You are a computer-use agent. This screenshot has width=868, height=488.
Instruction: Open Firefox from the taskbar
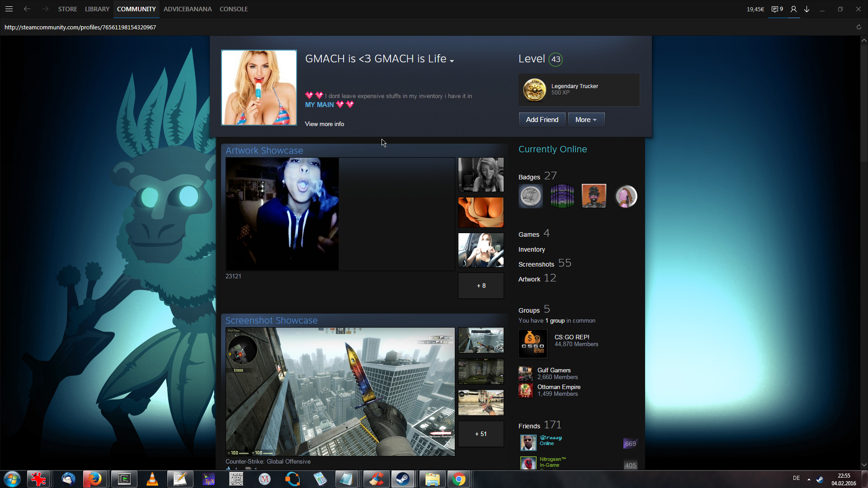click(x=95, y=479)
